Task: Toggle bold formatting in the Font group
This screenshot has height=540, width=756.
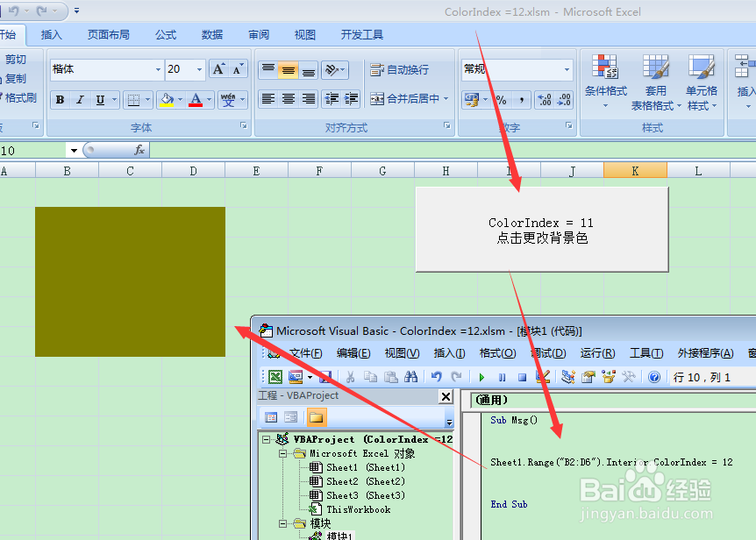Action: (x=59, y=99)
